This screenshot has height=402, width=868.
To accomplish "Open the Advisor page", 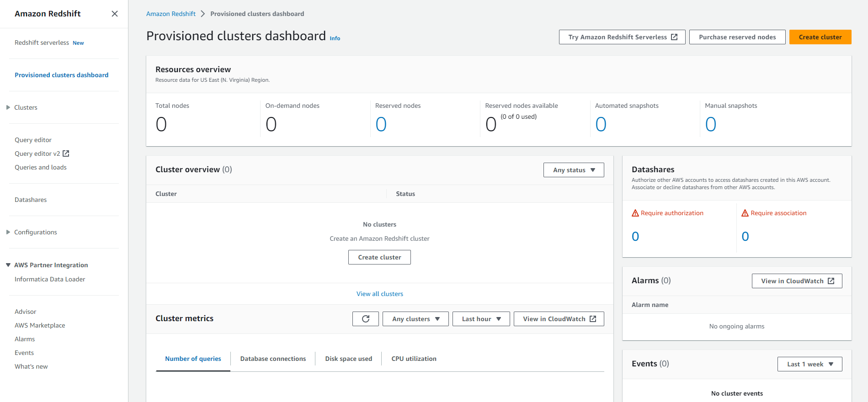I will coord(25,312).
